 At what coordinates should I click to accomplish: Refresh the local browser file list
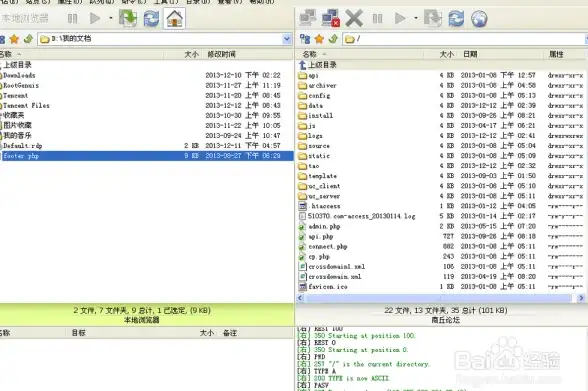151,18
